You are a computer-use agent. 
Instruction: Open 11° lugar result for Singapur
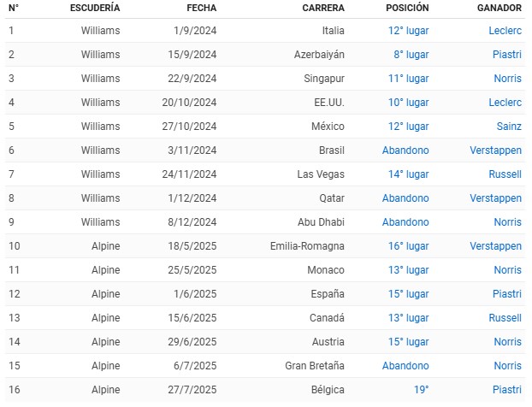[408, 79]
